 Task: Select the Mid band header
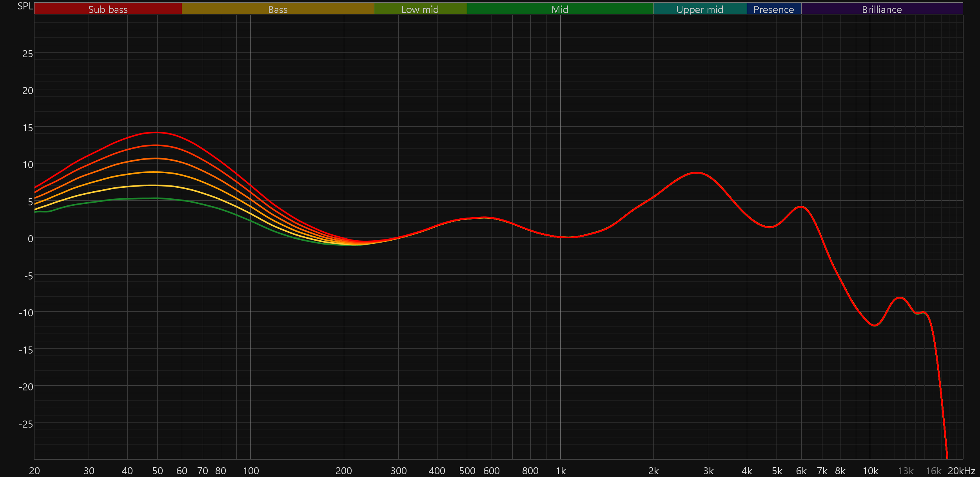click(560, 9)
